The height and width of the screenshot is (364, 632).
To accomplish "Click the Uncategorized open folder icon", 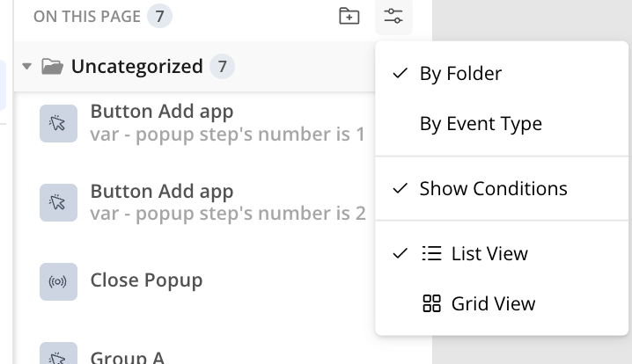I will pos(53,67).
